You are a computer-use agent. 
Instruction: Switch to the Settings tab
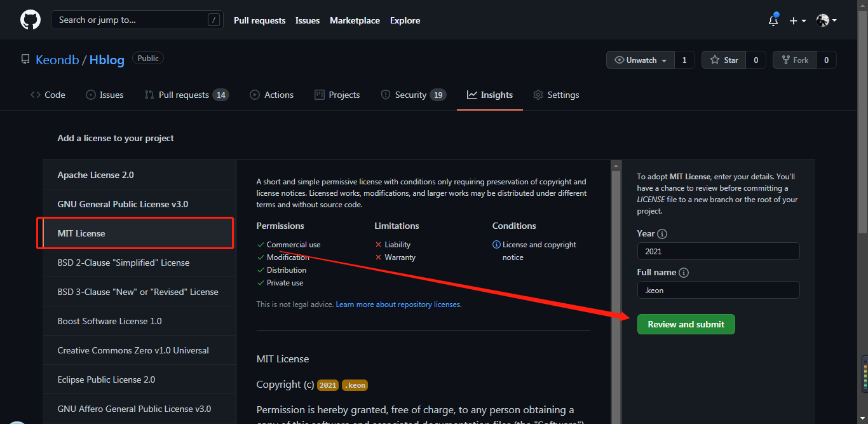point(556,95)
